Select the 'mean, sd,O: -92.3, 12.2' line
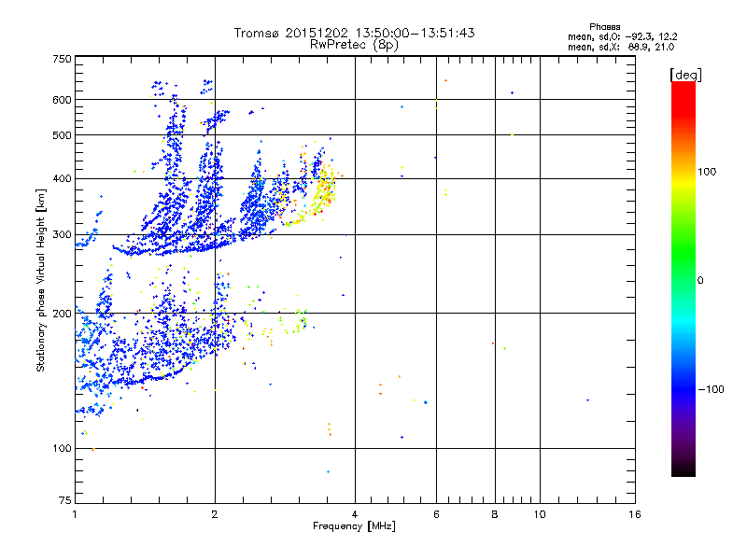The width and height of the screenshot is (747, 560). 622,36
